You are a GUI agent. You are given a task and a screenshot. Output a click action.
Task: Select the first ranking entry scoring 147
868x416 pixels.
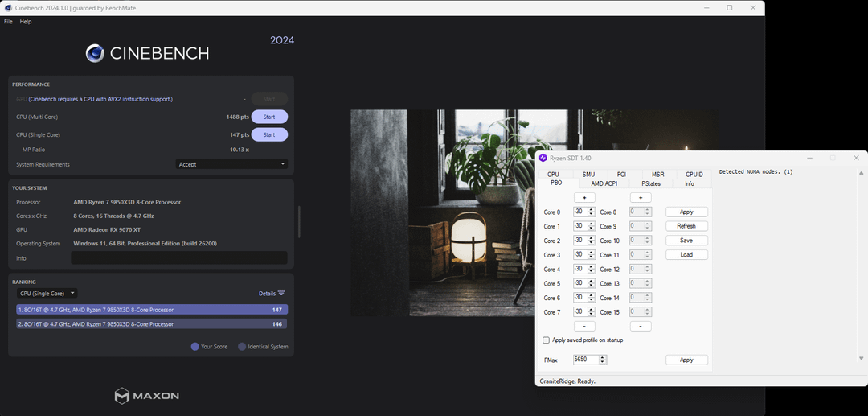pyautogui.click(x=151, y=310)
